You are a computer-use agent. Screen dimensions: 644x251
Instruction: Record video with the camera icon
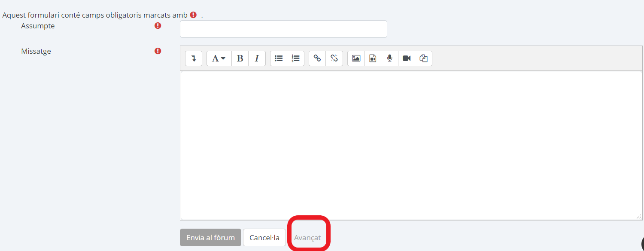[x=407, y=58]
